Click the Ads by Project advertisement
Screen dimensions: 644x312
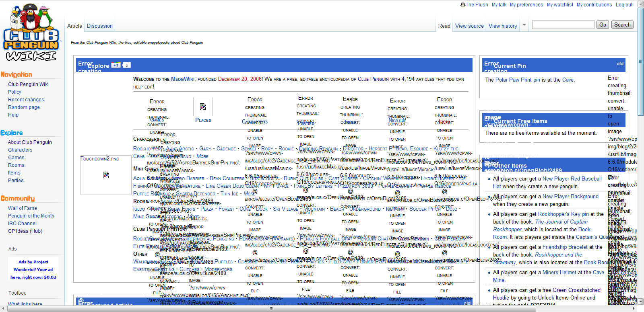pyautogui.click(x=33, y=269)
